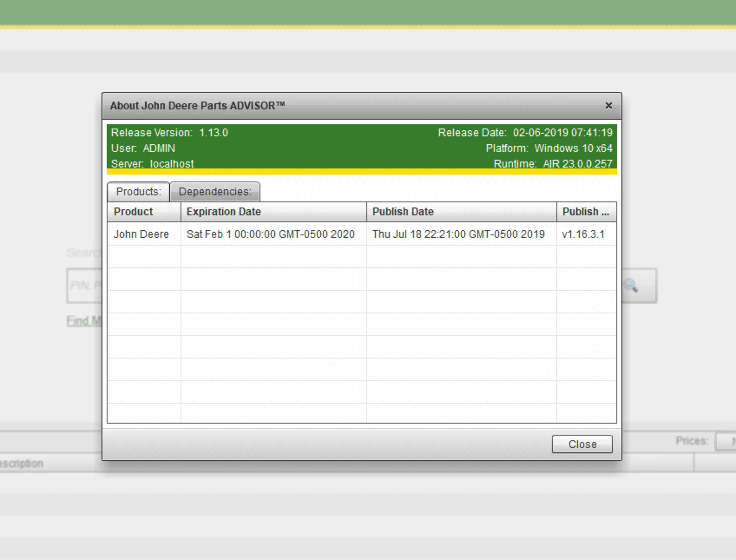Screen dimensions: 736x560
Task: Click the Server localhost text
Action: click(152, 164)
